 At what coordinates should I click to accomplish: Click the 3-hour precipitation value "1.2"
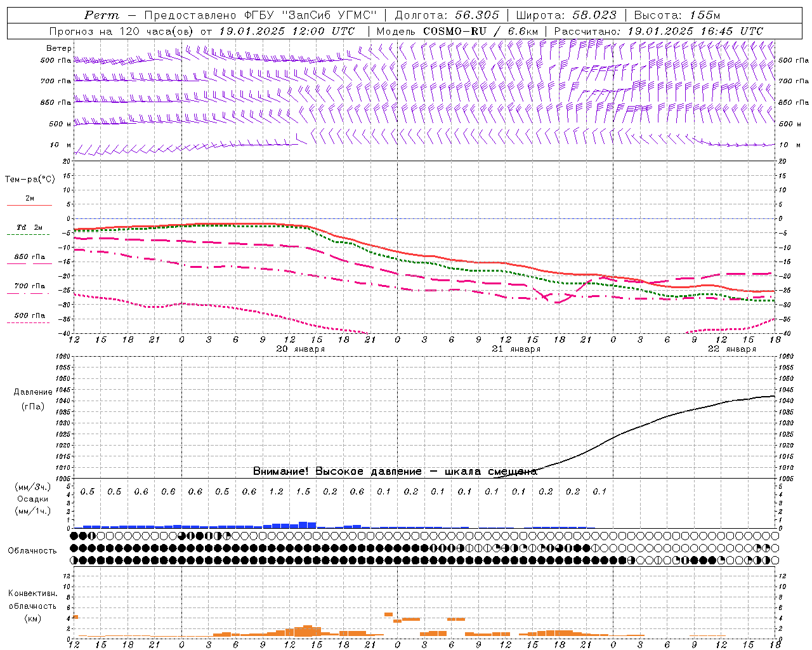click(276, 491)
